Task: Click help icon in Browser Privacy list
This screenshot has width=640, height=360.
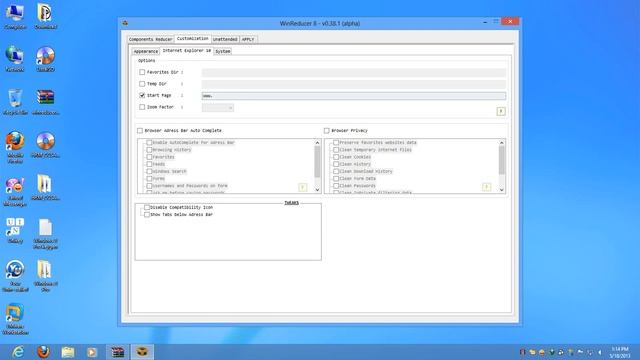Action: (x=487, y=187)
